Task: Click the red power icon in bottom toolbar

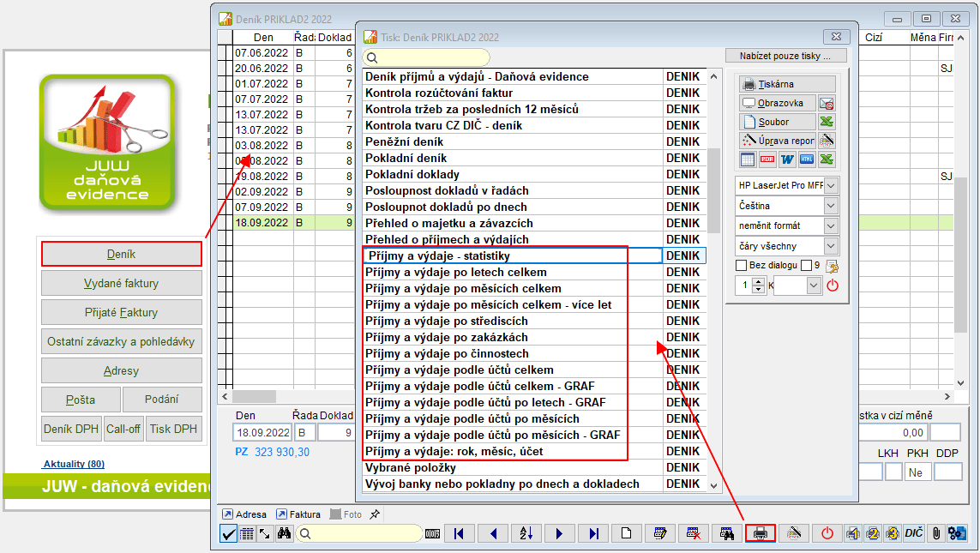Action: (827, 533)
